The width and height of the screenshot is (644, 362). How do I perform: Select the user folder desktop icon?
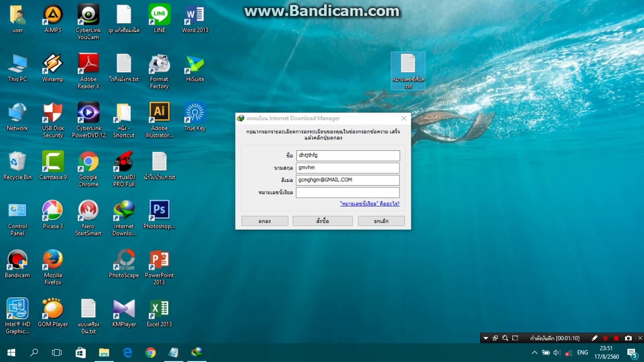[17, 19]
